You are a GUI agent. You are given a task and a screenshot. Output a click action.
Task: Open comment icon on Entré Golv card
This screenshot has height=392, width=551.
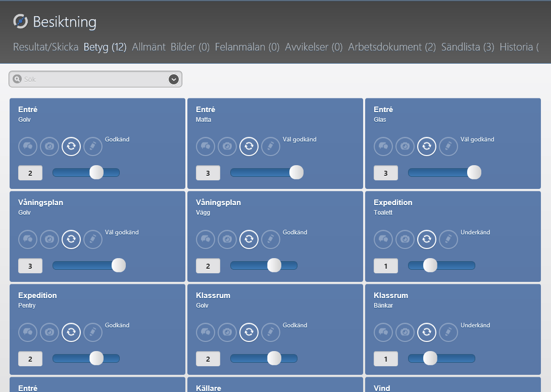coord(28,146)
